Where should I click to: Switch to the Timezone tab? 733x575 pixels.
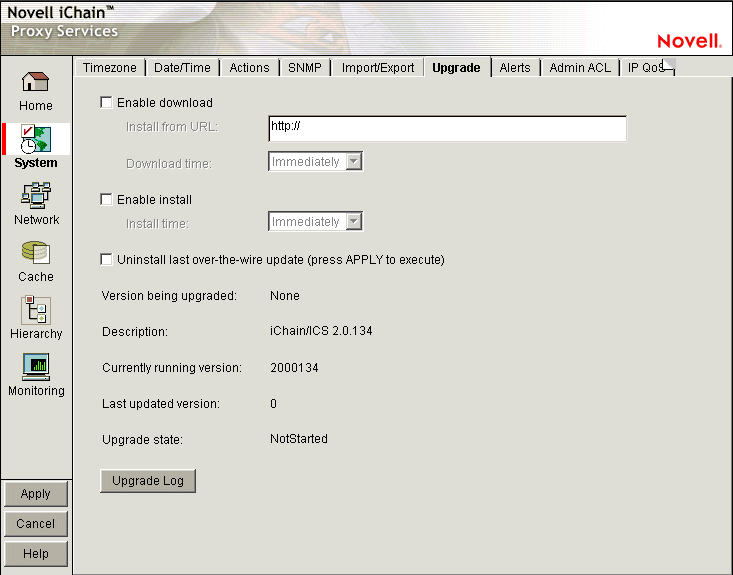pyautogui.click(x=110, y=68)
